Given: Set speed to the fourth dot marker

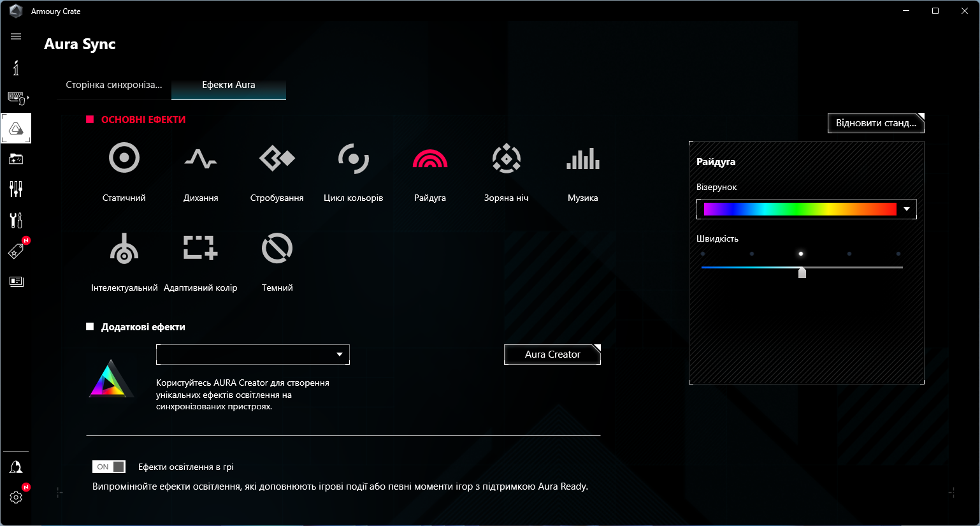Looking at the screenshot, I should click(x=849, y=254).
